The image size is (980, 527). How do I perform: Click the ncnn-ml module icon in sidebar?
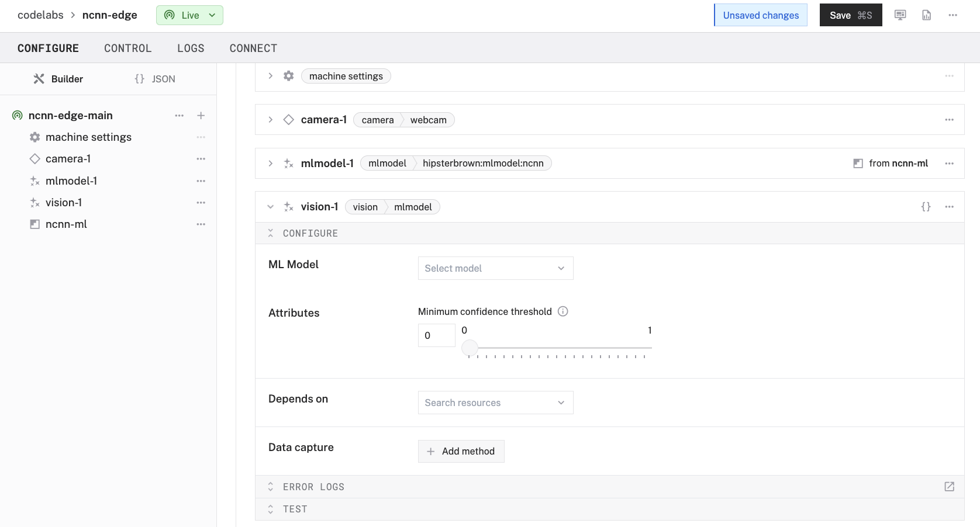(x=35, y=224)
